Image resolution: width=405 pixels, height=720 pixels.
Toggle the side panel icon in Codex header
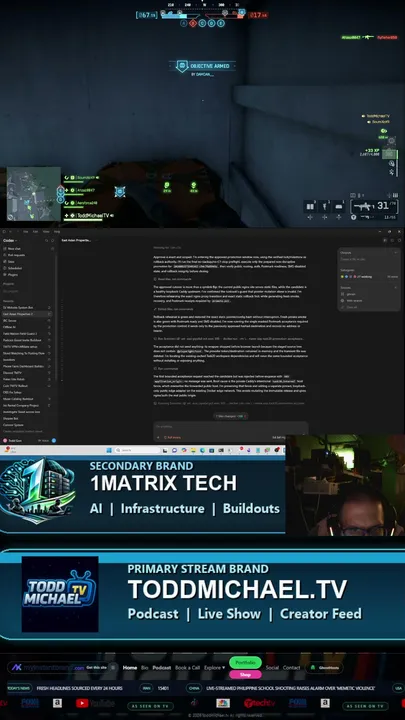(385, 240)
